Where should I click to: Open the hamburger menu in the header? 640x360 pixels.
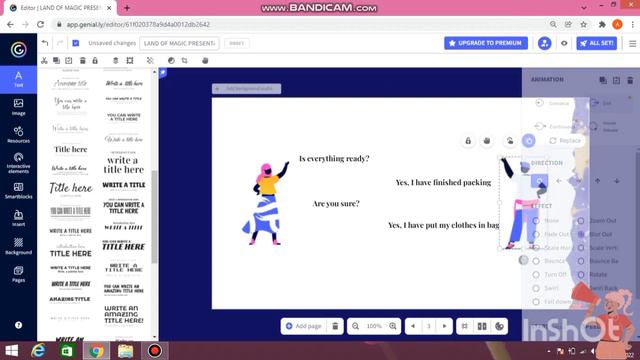click(632, 43)
